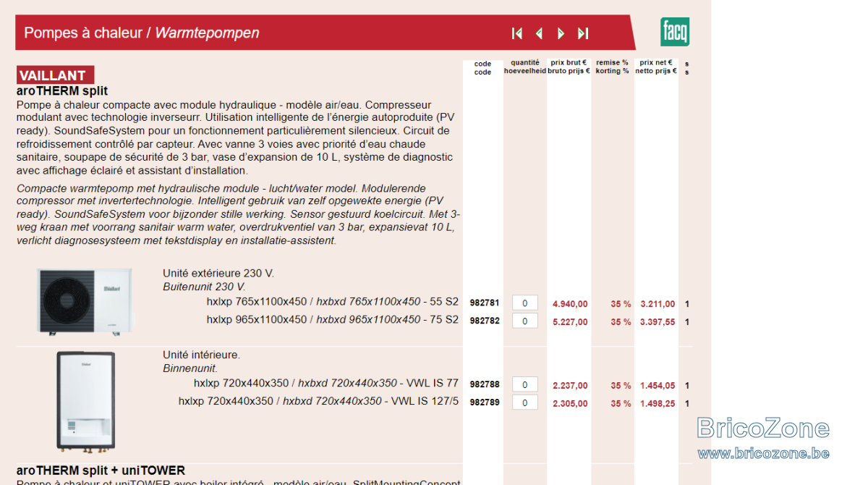Click the 965x1100x450 - 75 S2 row text
This screenshot has height=485, width=868.
(x=333, y=319)
